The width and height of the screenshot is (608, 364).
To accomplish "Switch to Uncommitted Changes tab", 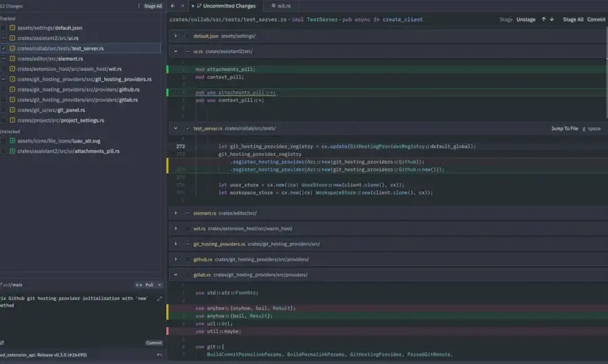I will coord(226,6).
